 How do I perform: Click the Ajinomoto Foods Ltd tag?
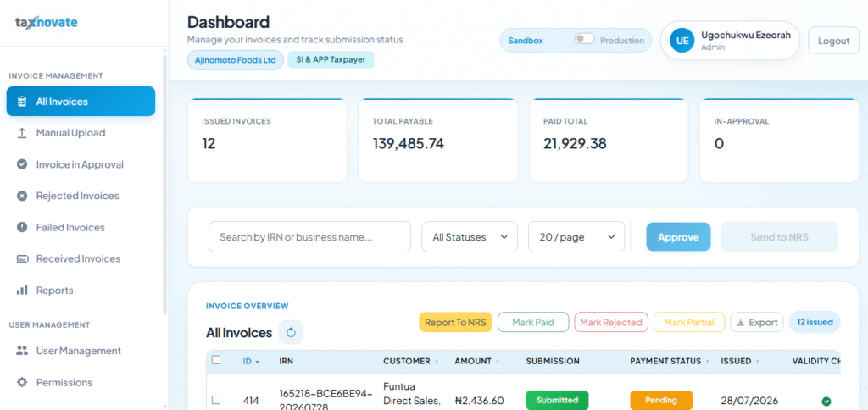pos(236,60)
